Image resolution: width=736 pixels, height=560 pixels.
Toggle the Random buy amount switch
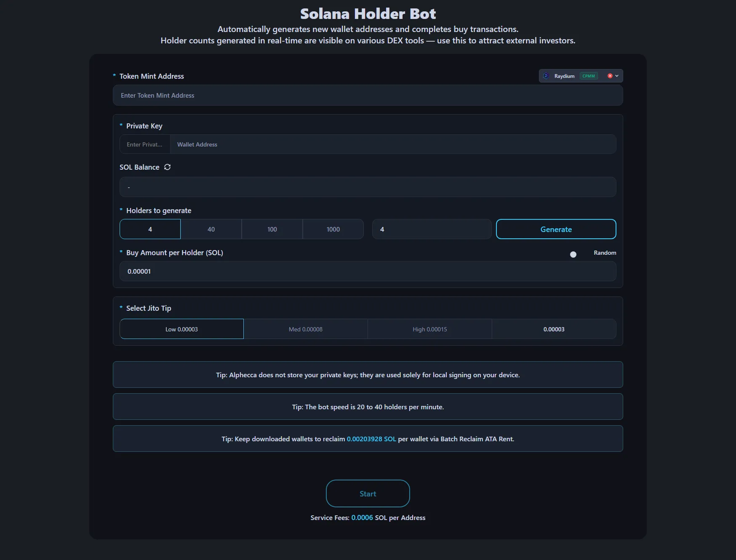(x=577, y=254)
